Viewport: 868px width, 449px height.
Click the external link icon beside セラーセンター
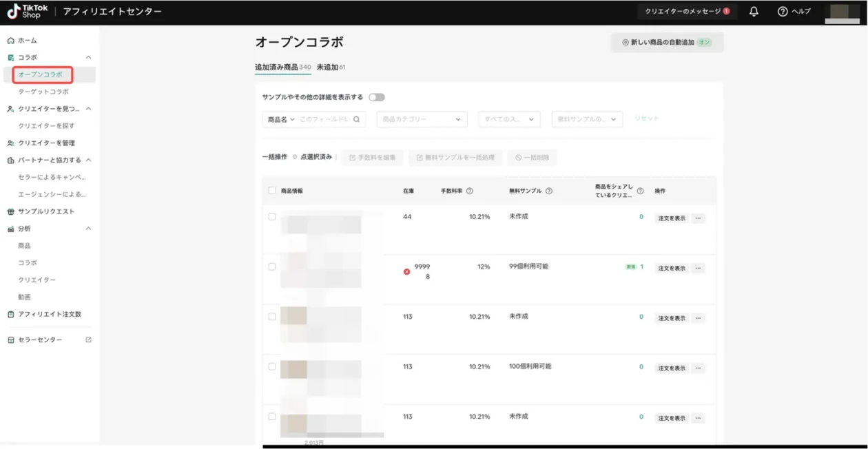click(88, 340)
